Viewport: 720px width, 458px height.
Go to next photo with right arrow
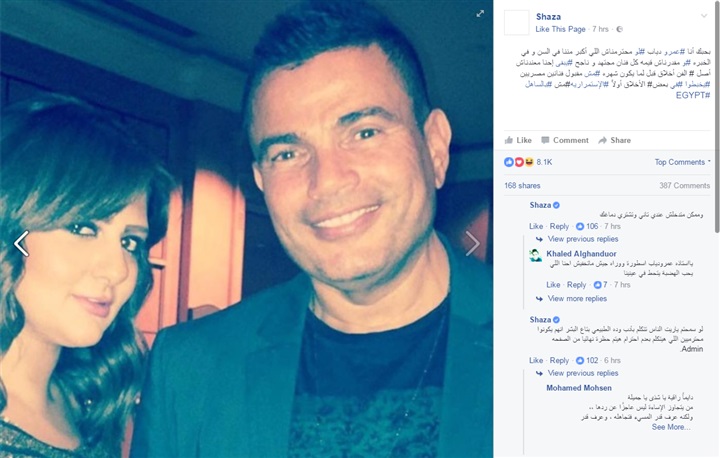point(472,243)
